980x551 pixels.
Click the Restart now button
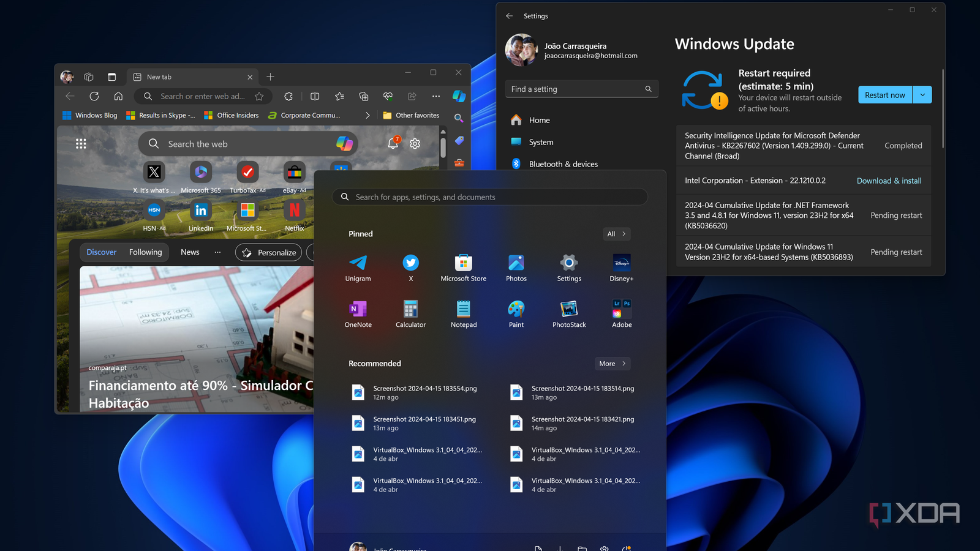(x=884, y=94)
